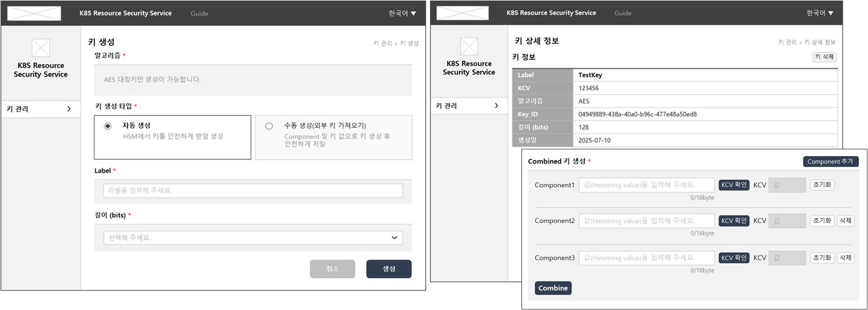The width and height of the screenshot is (868, 310).
Task: Click the Component 추가 button
Action: point(831,162)
